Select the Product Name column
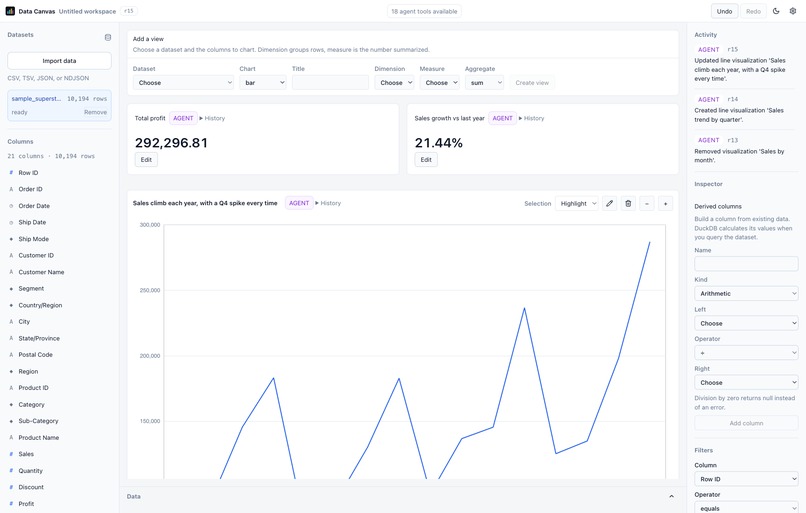The width and height of the screenshot is (806, 513). [x=39, y=437]
